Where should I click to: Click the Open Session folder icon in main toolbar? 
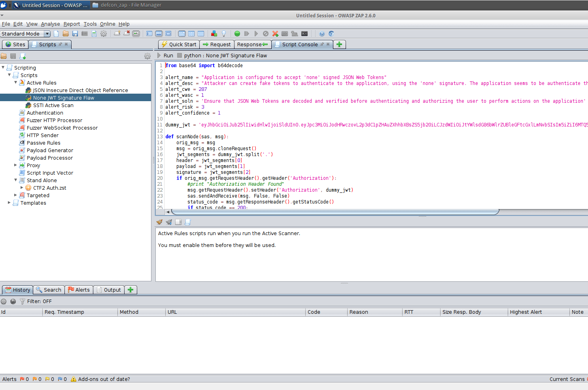click(66, 34)
